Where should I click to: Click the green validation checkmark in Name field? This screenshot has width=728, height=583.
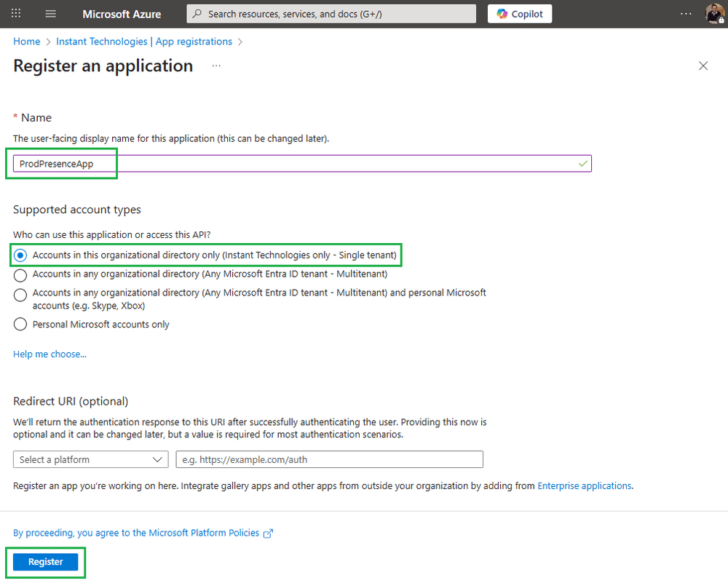tap(583, 163)
